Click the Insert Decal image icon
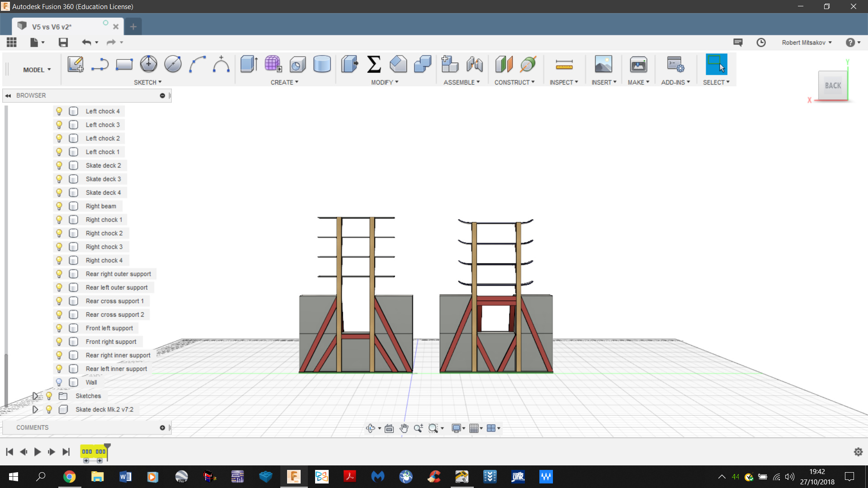Viewport: 868px width, 488px height. click(604, 64)
